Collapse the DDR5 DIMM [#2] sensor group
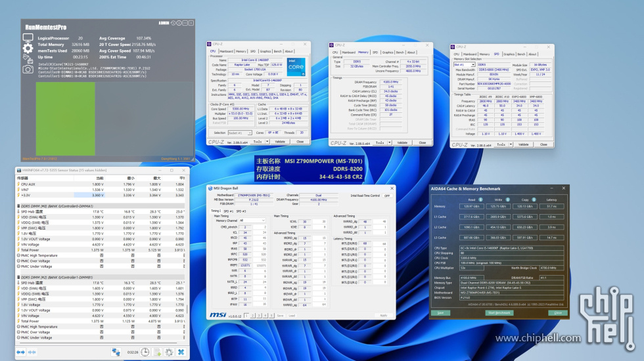The height and width of the screenshot is (361, 644). click(18, 277)
